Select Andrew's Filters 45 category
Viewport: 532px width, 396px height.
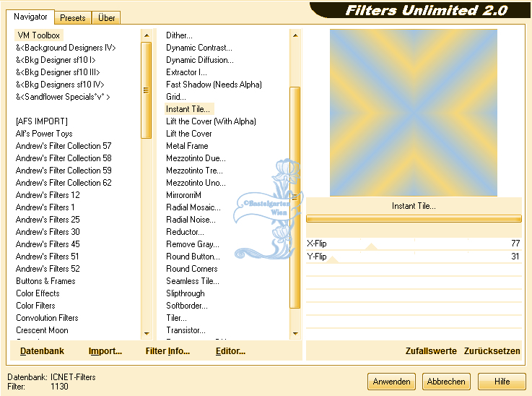pos(48,244)
